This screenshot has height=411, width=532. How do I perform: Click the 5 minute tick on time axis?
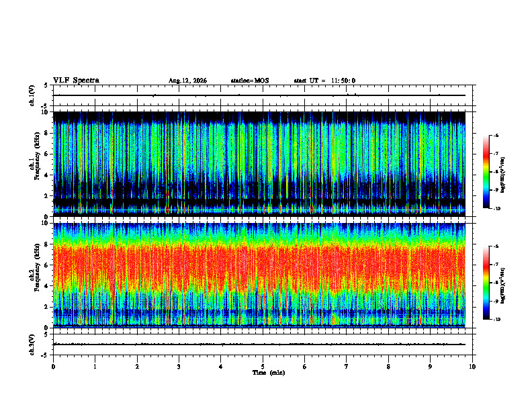[x=263, y=367]
